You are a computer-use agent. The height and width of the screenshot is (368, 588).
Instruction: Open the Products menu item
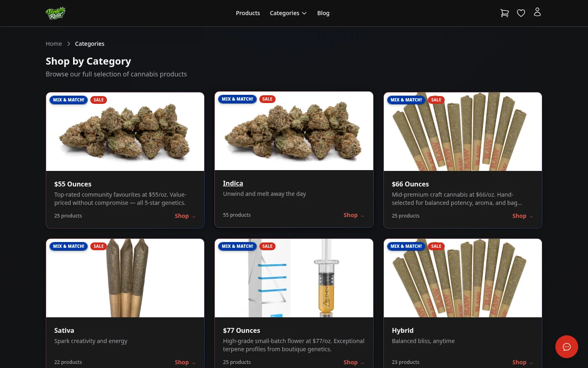248,13
